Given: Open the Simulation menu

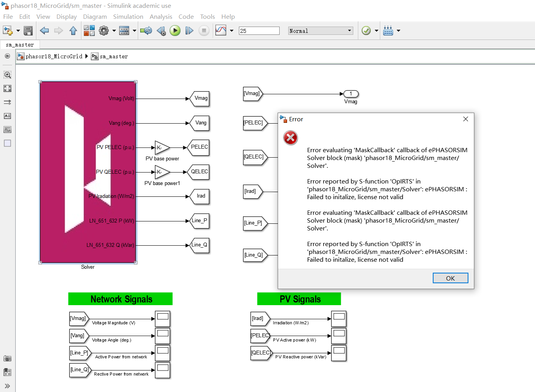Looking at the screenshot, I should (x=128, y=16).
